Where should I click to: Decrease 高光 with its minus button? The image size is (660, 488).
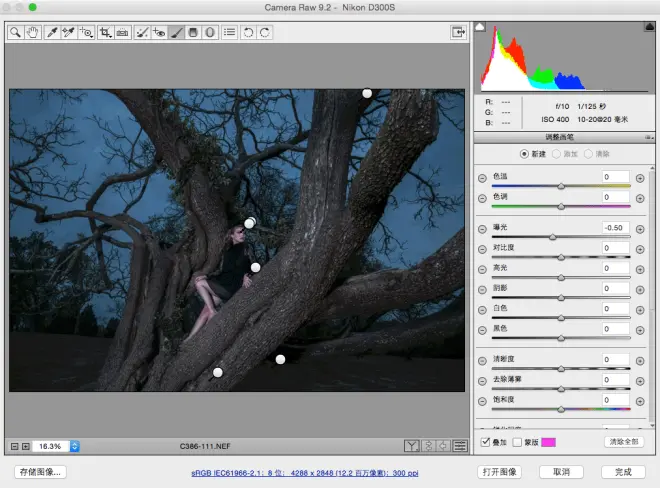482,269
